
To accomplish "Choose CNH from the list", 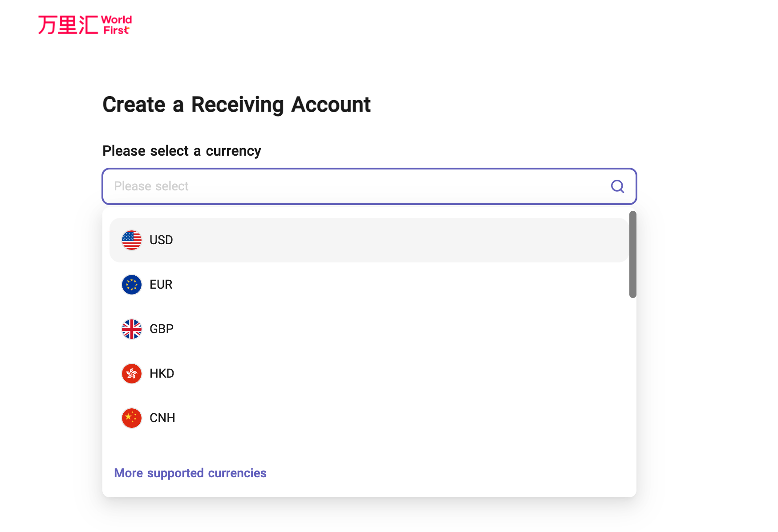I will pos(162,418).
